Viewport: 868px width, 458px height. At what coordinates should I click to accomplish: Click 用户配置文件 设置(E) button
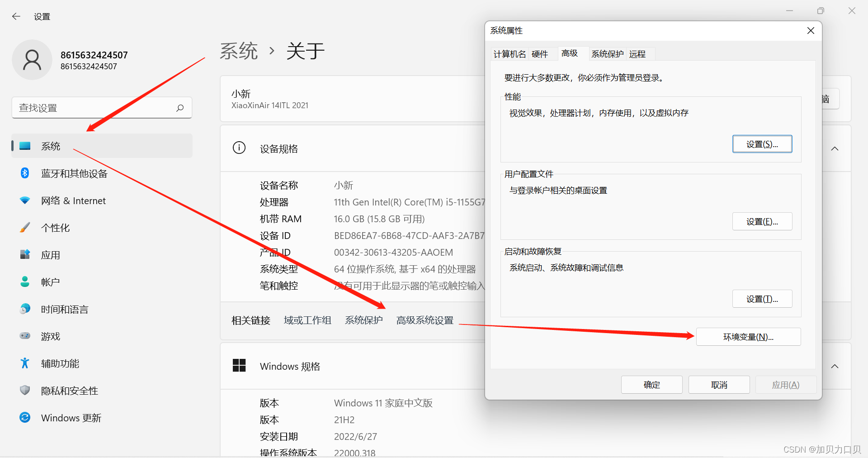click(762, 221)
